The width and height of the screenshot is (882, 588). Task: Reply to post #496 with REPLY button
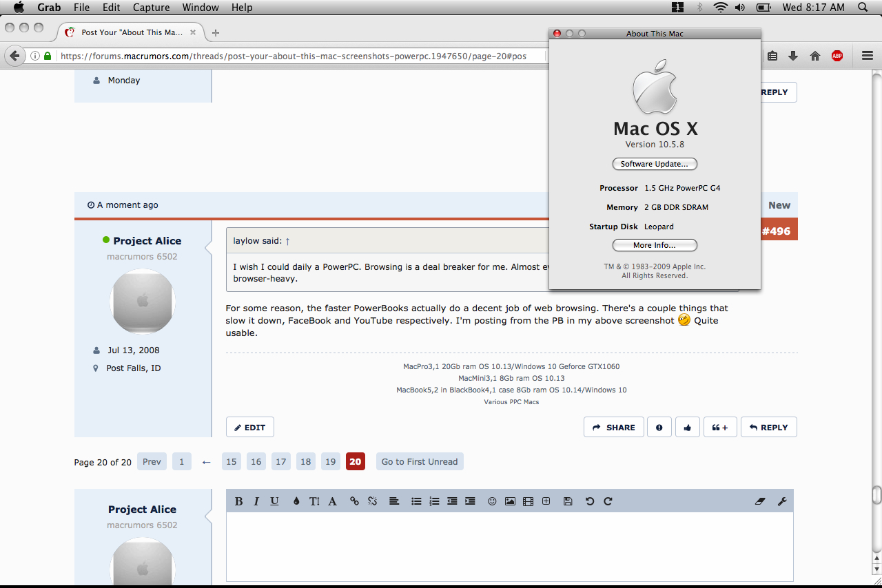[769, 428]
